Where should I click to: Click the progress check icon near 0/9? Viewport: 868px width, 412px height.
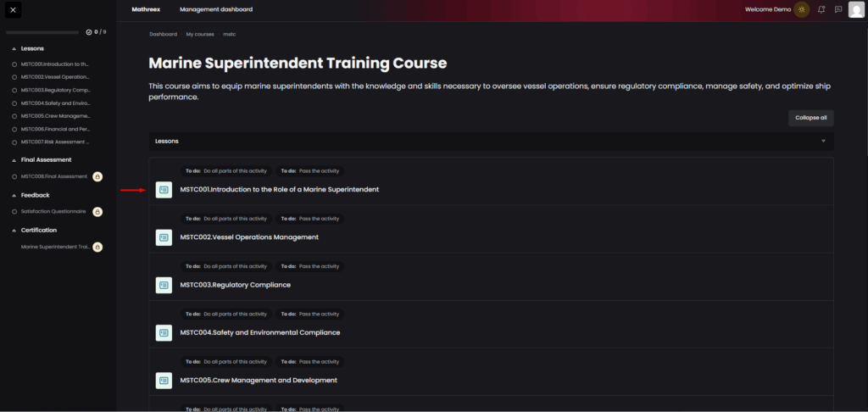pos(88,32)
